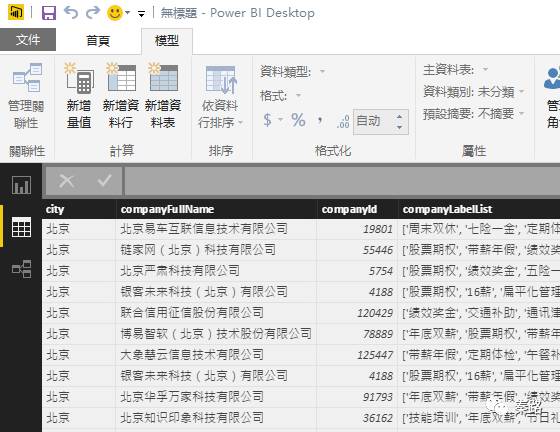
Task: Open manage roles people icon
Action: (552, 79)
